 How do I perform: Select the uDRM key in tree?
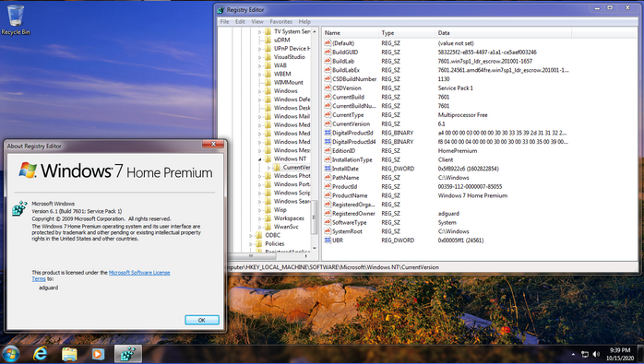pyautogui.click(x=281, y=40)
